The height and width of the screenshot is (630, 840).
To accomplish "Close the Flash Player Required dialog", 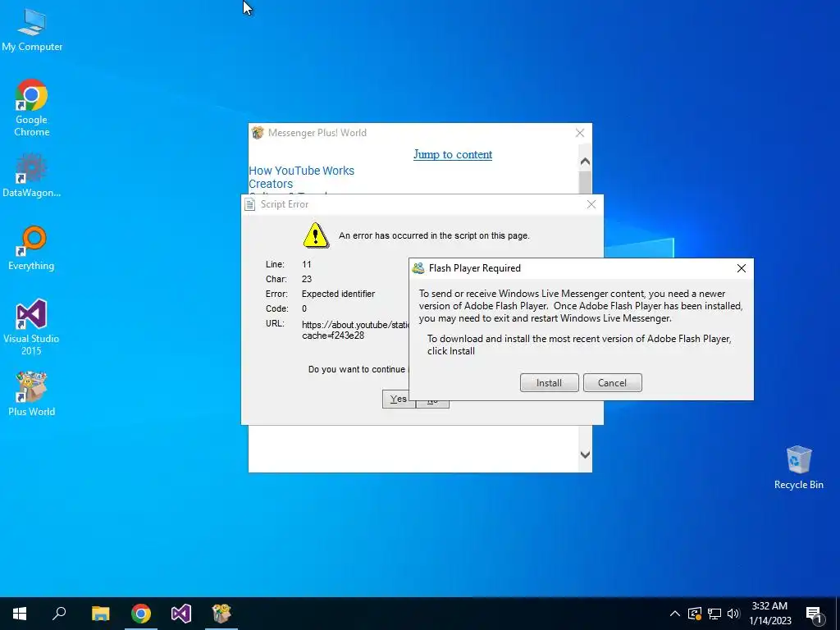I will [742, 268].
